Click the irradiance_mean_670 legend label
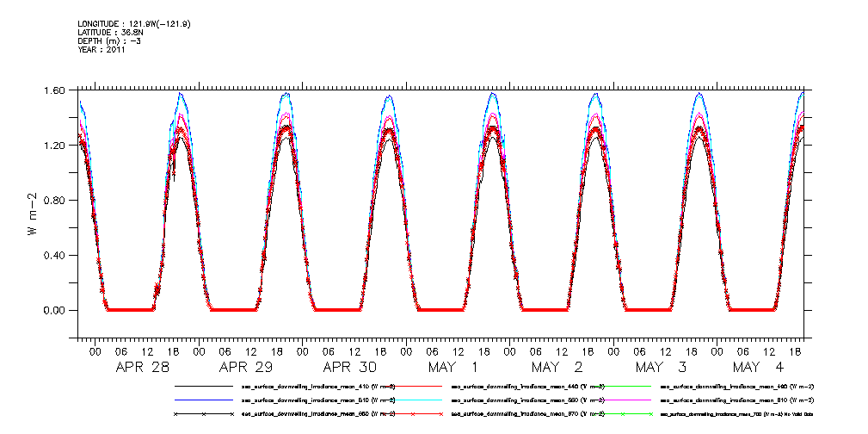Image resolution: width=868 pixels, height=434 pixels. pyautogui.click(x=528, y=414)
